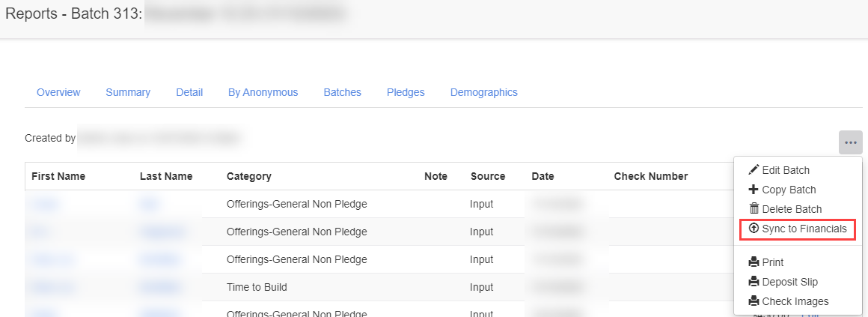
Task: Go to the Detail tab
Action: [x=189, y=92]
